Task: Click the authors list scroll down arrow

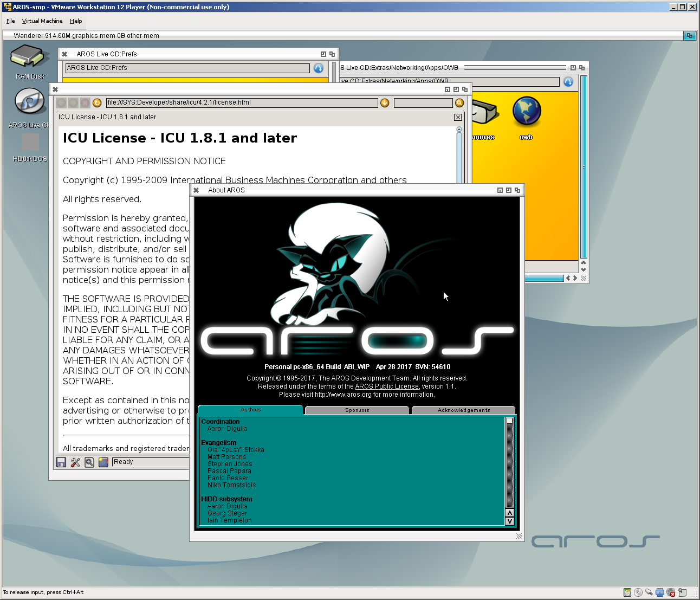Action: (x=509, y=521)
